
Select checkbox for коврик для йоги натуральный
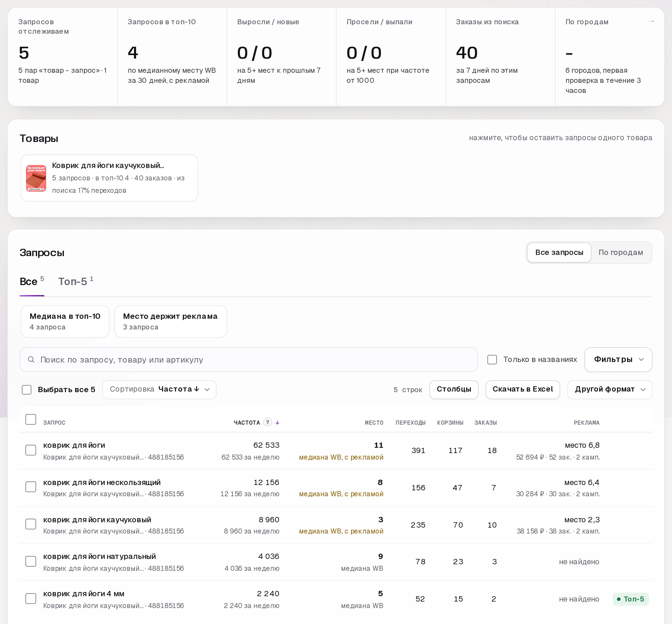click(x=31, y=561)
